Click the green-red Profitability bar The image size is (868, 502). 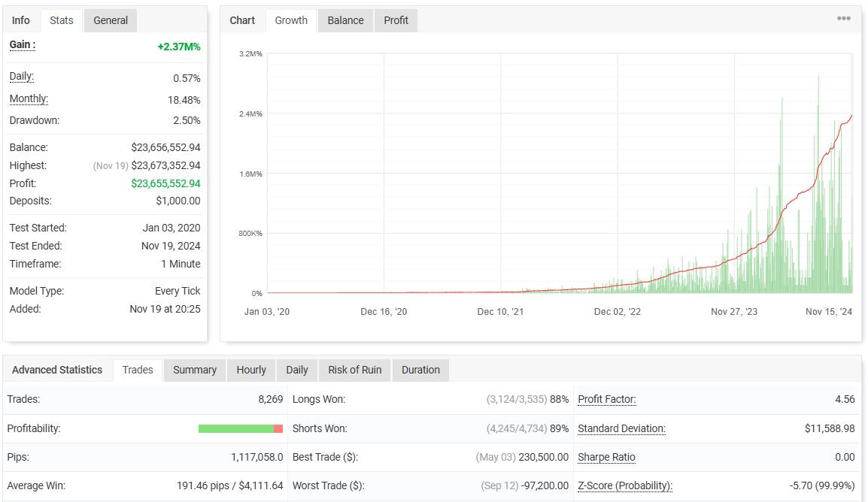tap(240, 428)
